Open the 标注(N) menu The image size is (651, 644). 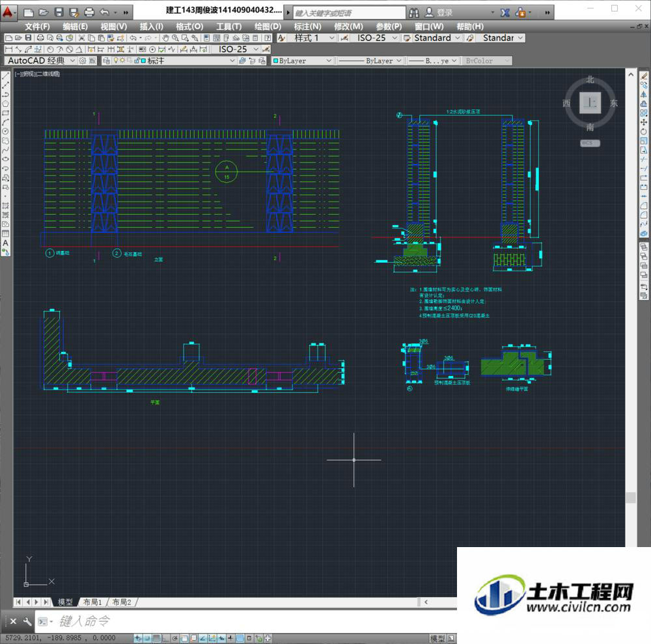point(308,27)
